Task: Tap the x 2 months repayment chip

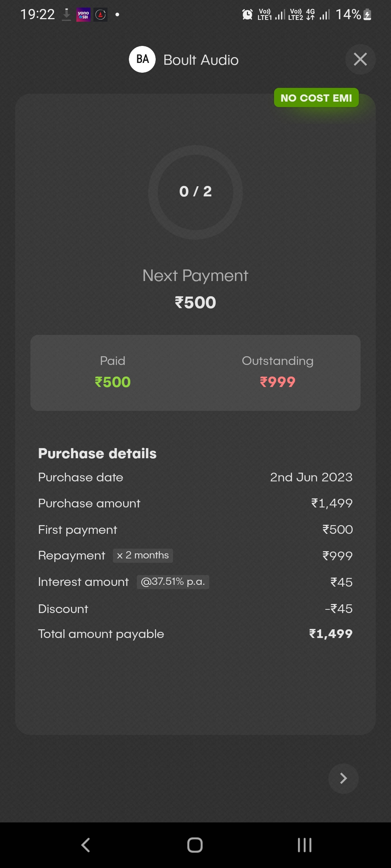Action: tap(143, 556)
